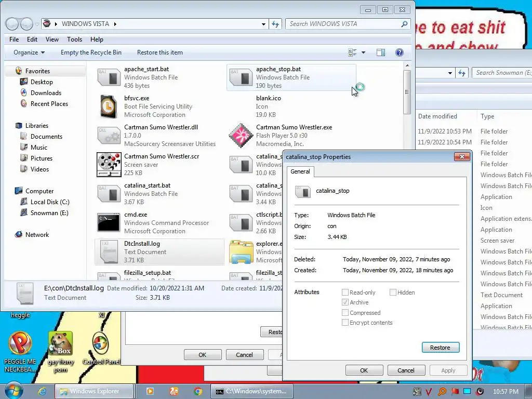Select the DtcInstall.log document icon

109,252
